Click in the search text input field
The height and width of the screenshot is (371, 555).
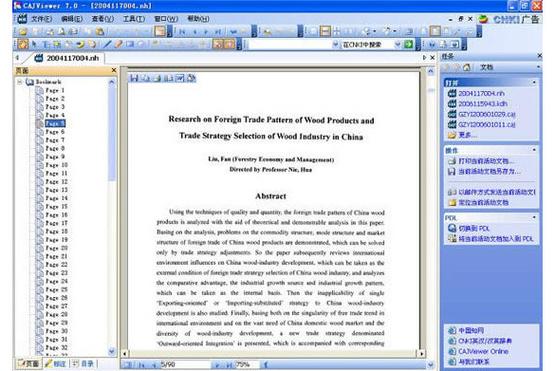[x=290, y=44]
